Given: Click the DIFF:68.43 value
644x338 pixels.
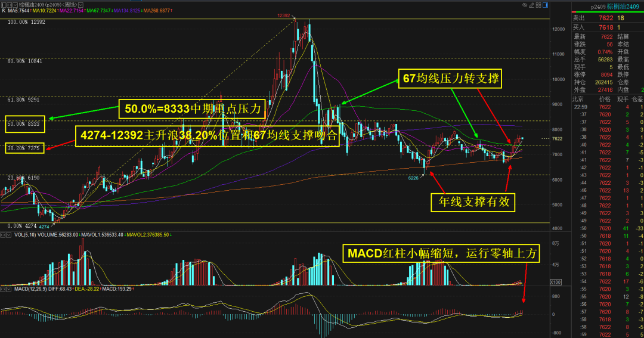Looking at the screenshot, I should point(60,289).
